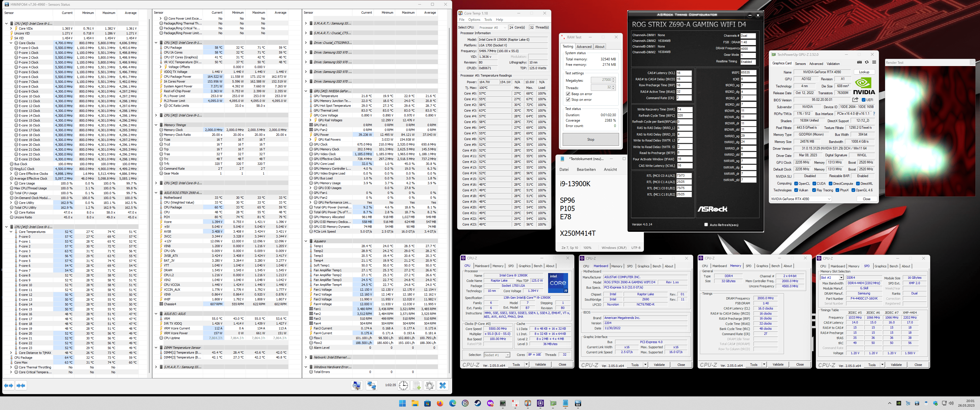This screenshot has width=980, height=410.
Task: Collapse Memory Timings section in HWiNFO
Action: [156, 125]
